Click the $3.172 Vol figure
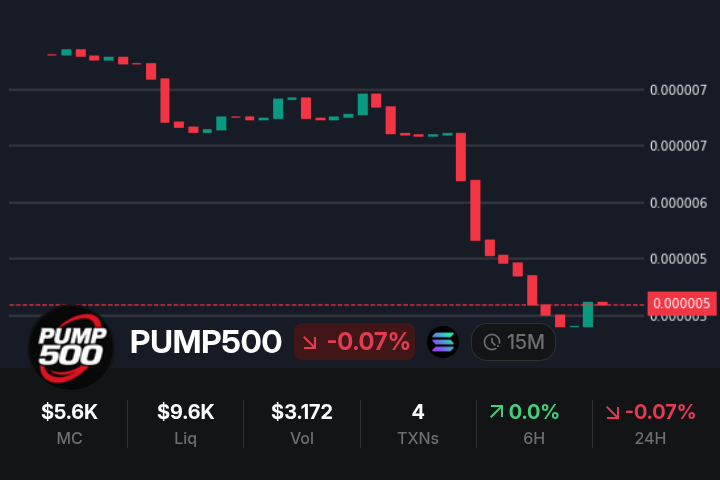 pyautogui.click(x=302, y=421)
